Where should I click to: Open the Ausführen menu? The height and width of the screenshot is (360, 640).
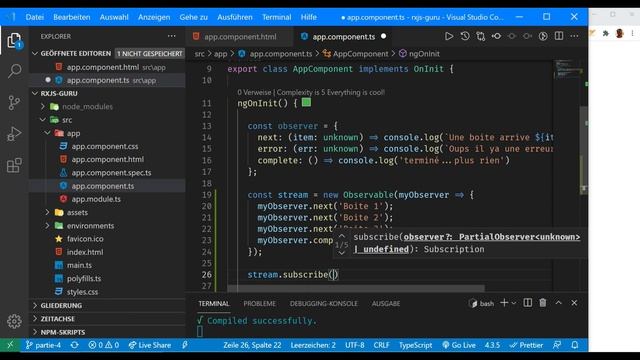pyautogui.click(x=235, y=17)
